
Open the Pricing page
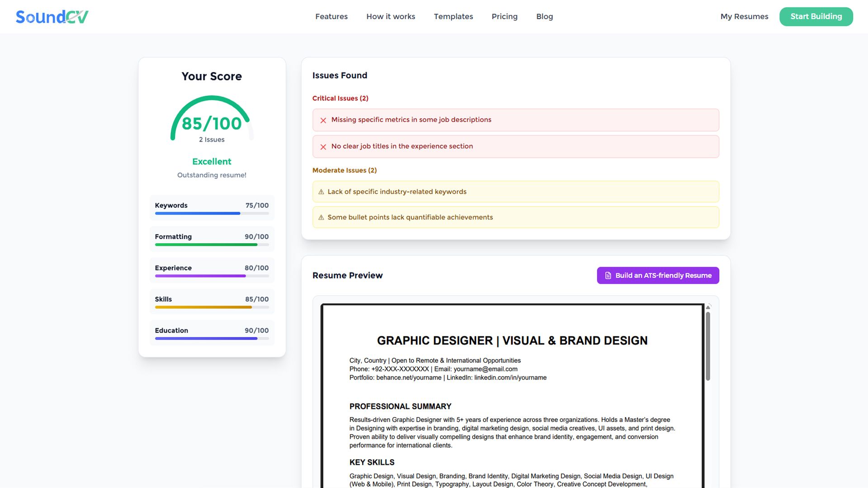[505, 17]
